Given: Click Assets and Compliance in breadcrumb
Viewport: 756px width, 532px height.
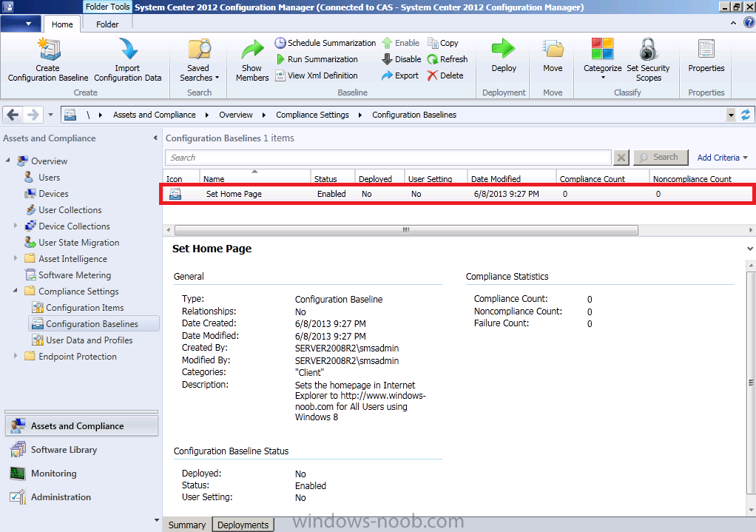Looking at the screenshot, I should click(155, 115).
